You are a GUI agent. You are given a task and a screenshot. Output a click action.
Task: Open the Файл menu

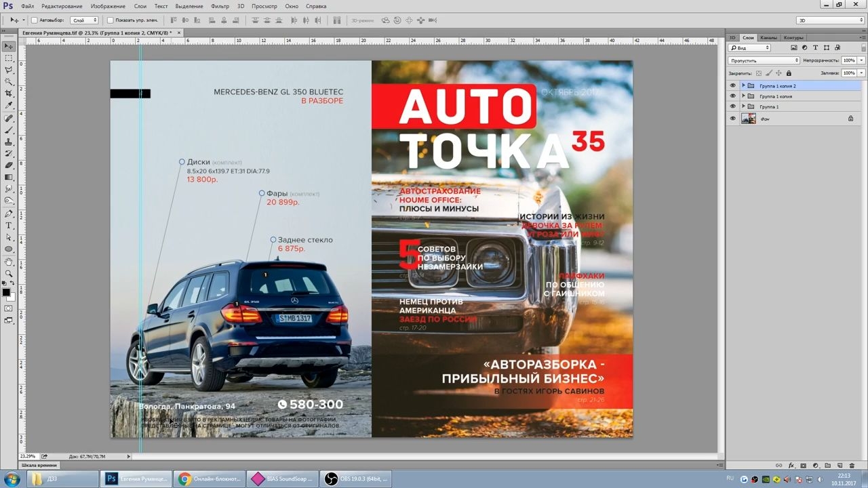[27, 6]
